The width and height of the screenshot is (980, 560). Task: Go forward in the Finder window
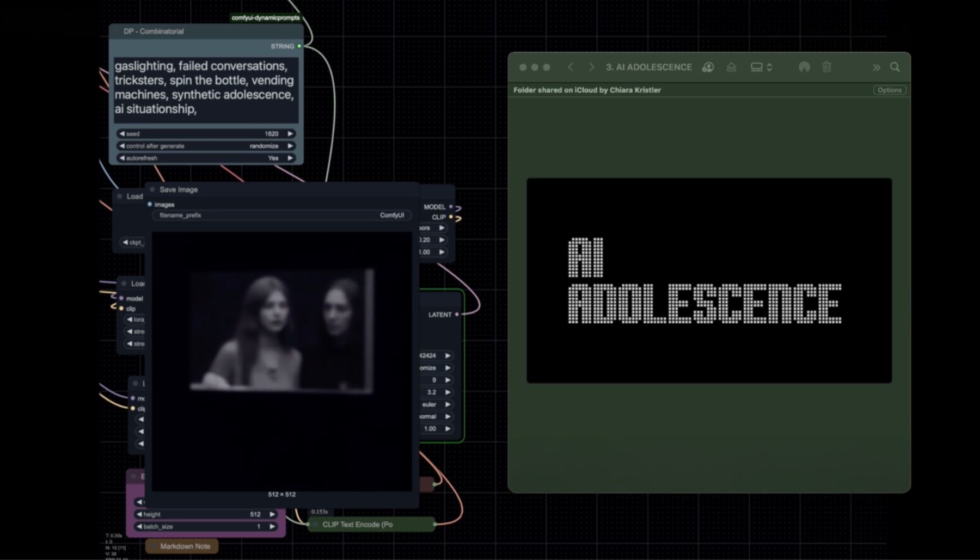[591, 67]
